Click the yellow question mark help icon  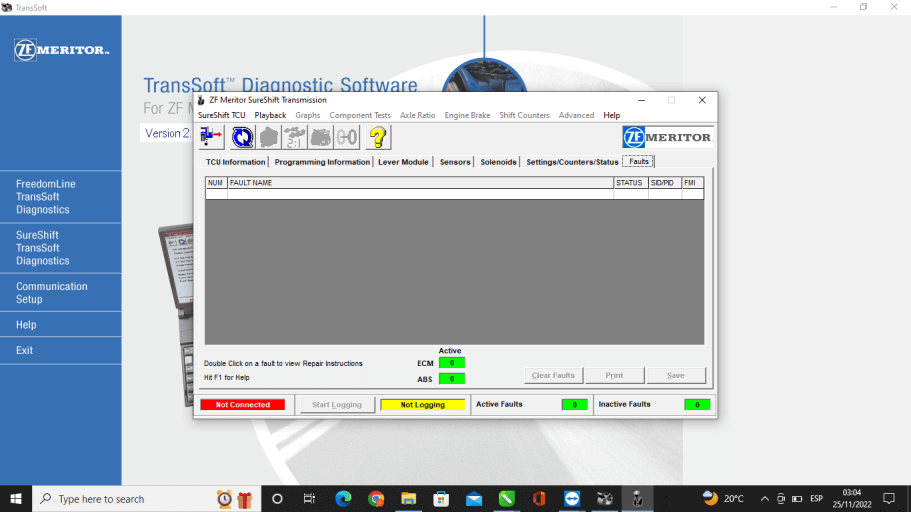click(x=378, y=137)
